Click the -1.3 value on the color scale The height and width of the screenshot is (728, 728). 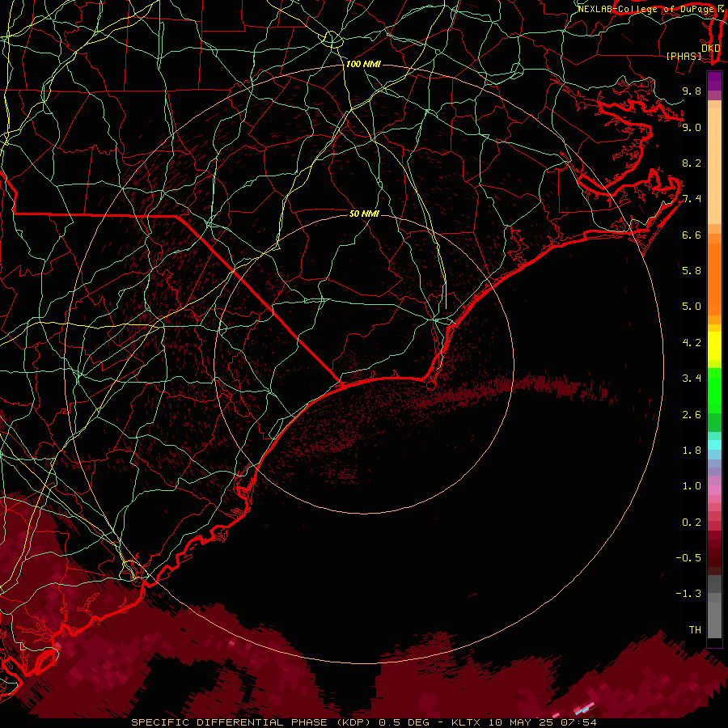click(x=688, y=594)
